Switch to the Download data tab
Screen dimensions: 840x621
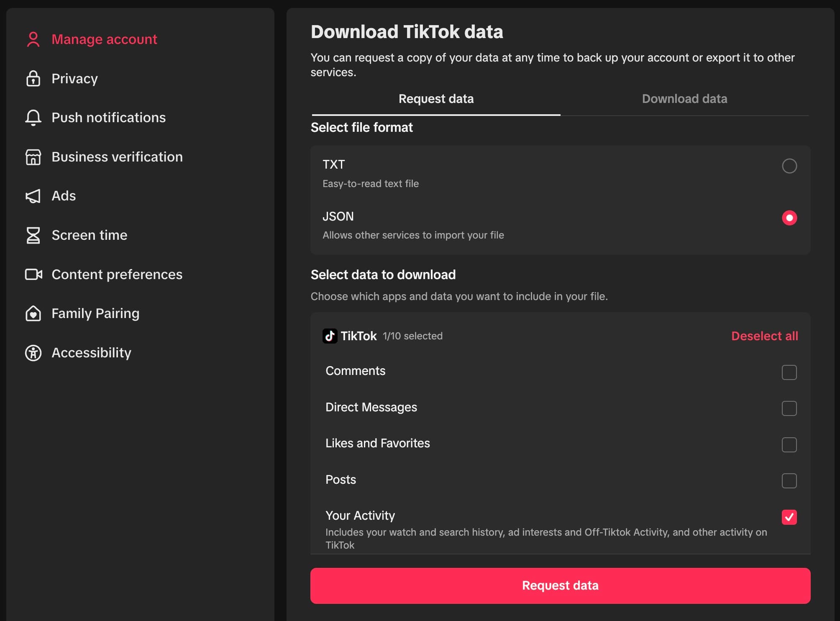684,99
